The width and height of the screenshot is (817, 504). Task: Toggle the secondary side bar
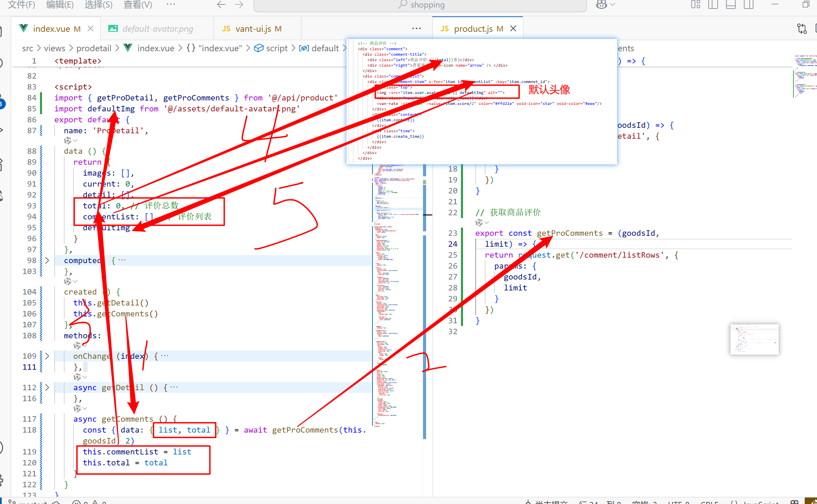pos(749,4)
